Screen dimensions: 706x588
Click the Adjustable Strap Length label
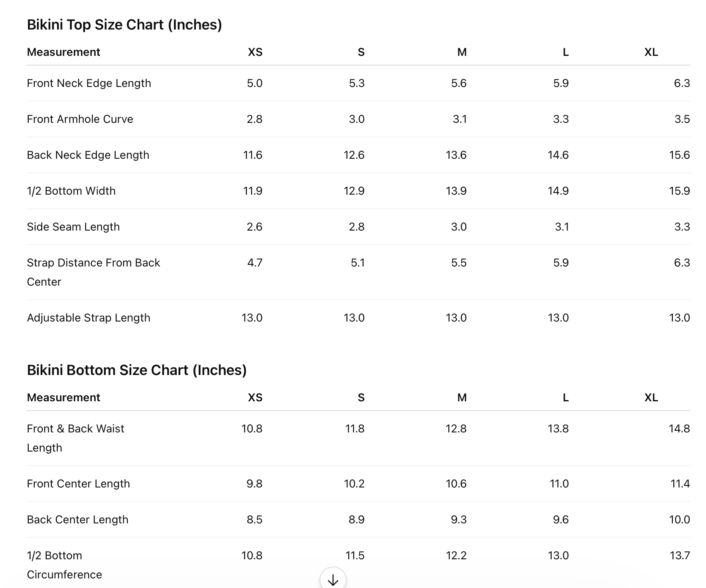(89, 318)
